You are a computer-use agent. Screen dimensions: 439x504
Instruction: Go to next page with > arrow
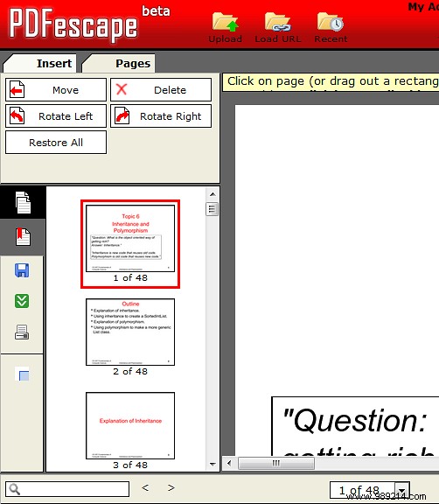point(171,488)
